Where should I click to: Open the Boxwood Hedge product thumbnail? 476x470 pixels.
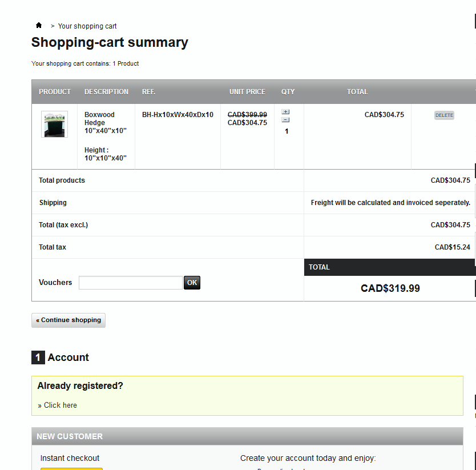pos(54,124)
